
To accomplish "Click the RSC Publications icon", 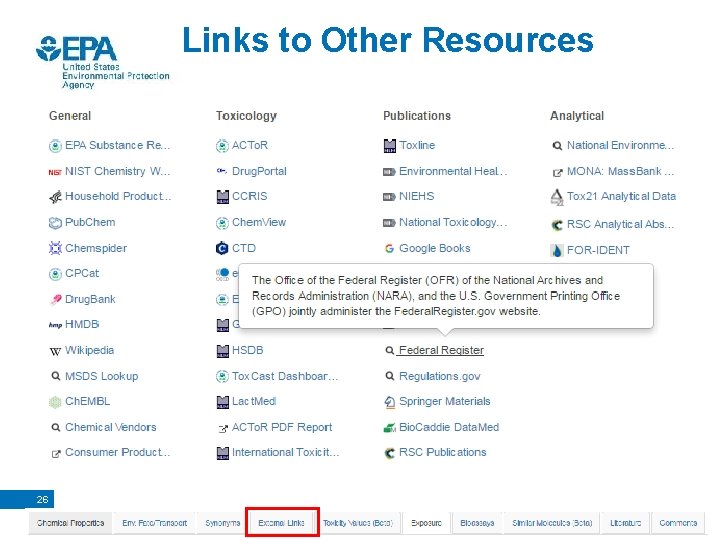I will pos(389,453).
